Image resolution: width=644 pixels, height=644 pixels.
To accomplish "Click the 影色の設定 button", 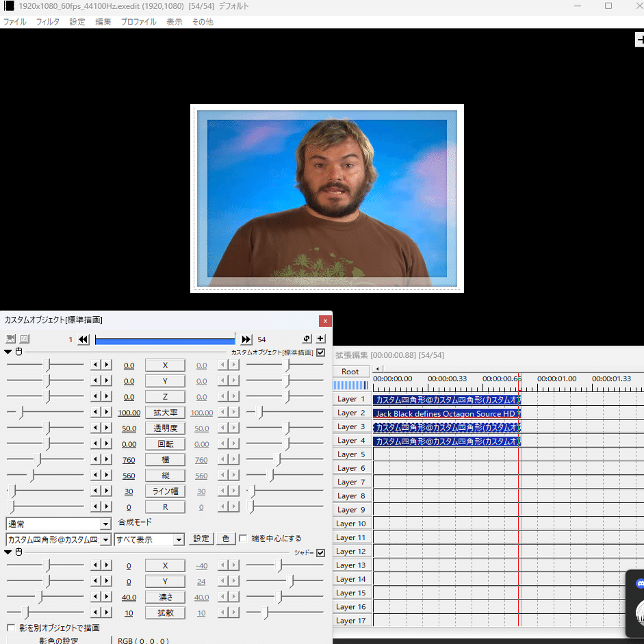I will 58,640.
